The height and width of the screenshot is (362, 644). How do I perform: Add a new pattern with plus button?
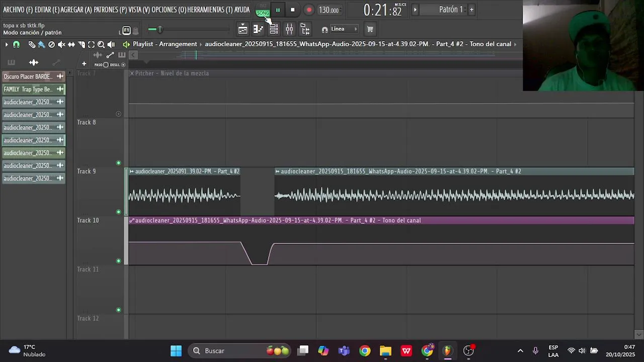(x=471, y=10)
